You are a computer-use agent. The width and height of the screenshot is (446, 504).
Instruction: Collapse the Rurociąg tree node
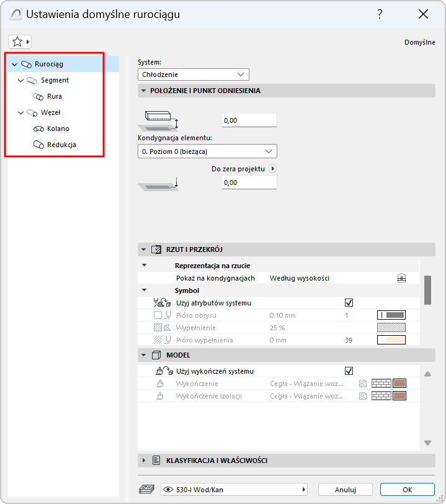[14, 65]
